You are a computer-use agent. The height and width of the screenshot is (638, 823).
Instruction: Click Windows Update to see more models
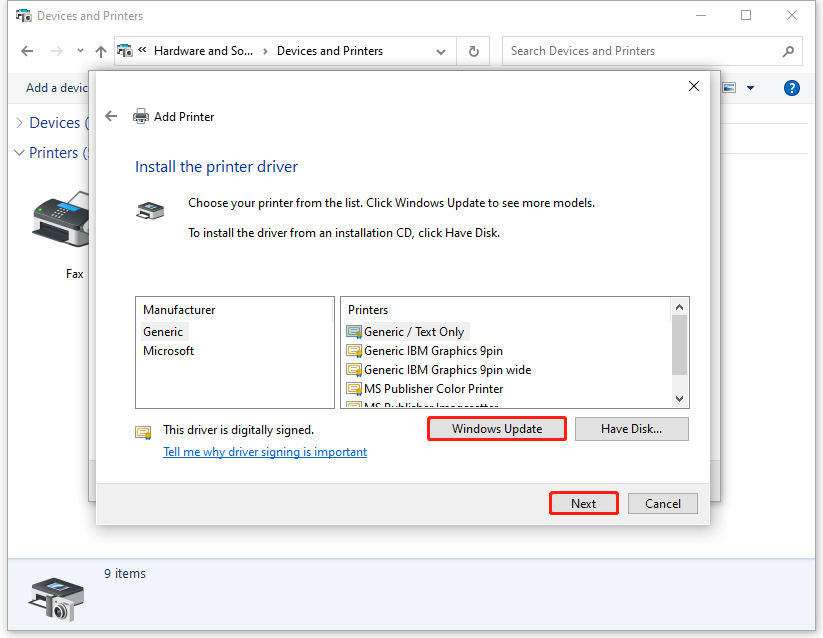pyautogui.click(x=496, y=428)
